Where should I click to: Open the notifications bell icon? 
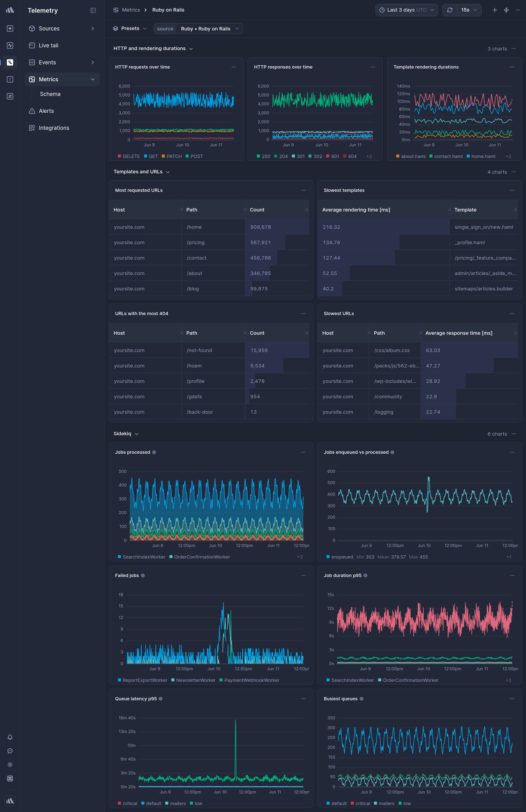10,737
